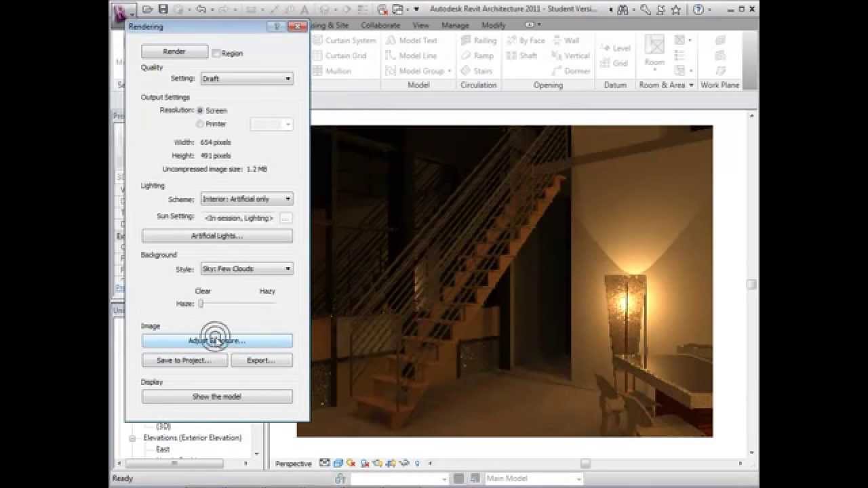Select the Room tool
This screenshot has width=868, height=488.
(654, 53)
